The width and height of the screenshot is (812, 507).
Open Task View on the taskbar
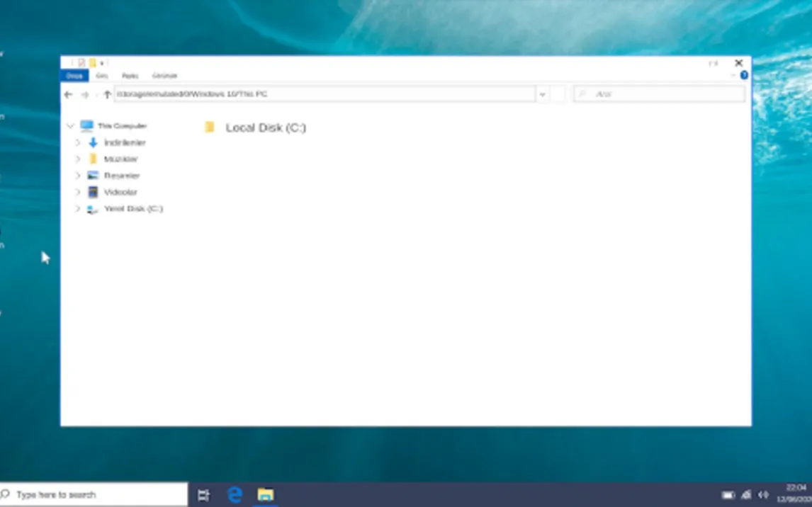pyautogui.click(x=203, y=494)
